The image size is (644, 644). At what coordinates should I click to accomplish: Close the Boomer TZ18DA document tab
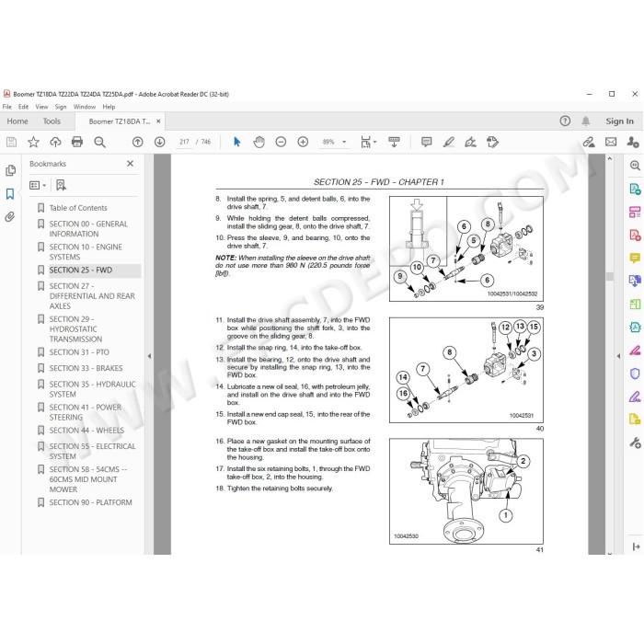pos(158,121)
